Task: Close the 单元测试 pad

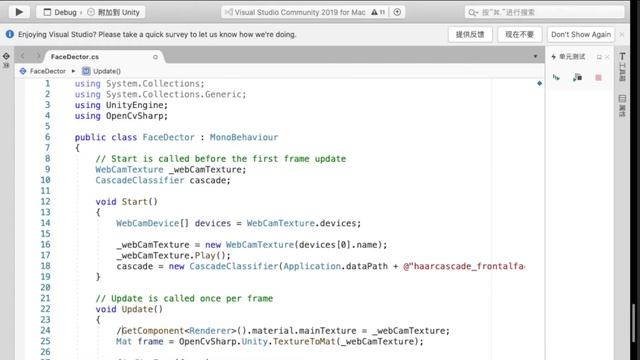Action: pos(607,57)
